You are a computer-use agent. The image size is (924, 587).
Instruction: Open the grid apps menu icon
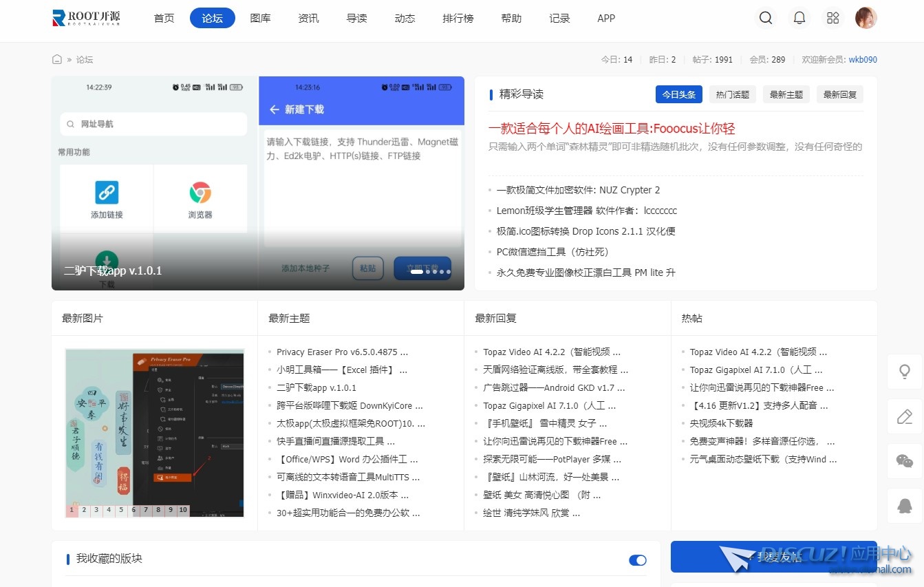[832, 19]
